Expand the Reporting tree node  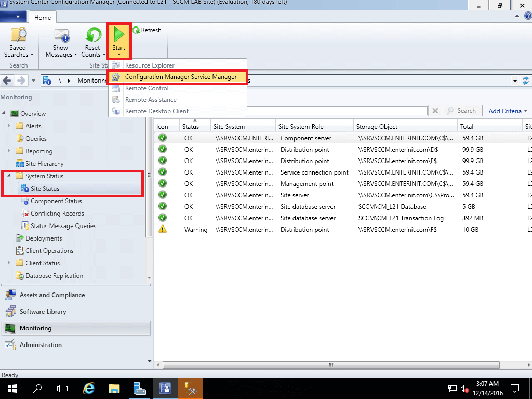pos(9,151)
